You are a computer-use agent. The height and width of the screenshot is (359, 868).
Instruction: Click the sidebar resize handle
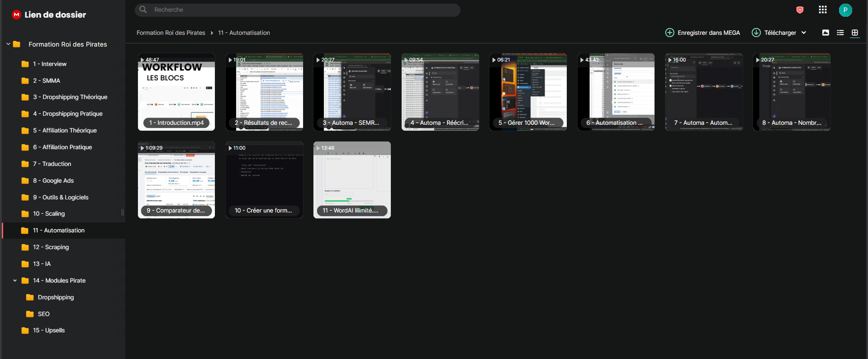(123, 213)
